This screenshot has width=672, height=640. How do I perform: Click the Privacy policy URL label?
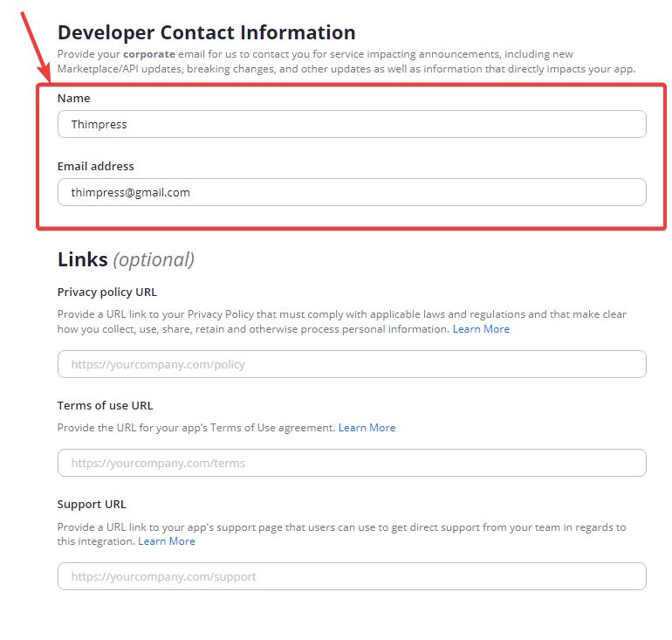[107, 292]
